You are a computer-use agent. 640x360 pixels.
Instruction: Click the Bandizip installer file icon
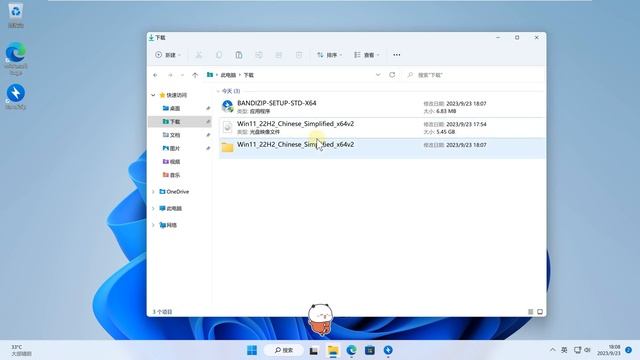tap(227, 106)
